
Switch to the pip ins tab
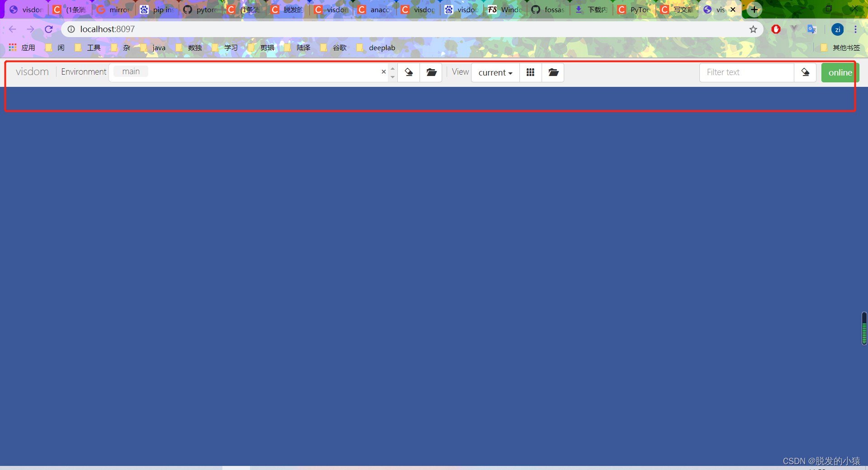[x=157, y=9]
